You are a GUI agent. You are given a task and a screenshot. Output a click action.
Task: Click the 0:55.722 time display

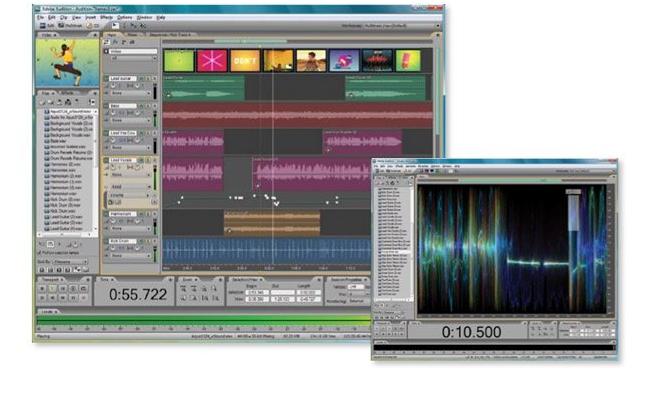click(x=138, y=294)
